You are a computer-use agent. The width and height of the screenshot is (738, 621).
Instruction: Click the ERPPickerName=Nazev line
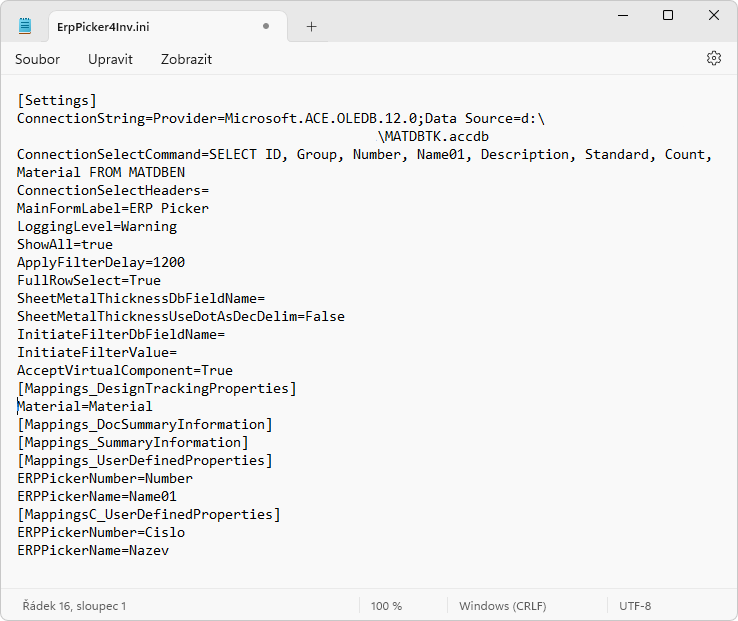click(x=93, y=551)
